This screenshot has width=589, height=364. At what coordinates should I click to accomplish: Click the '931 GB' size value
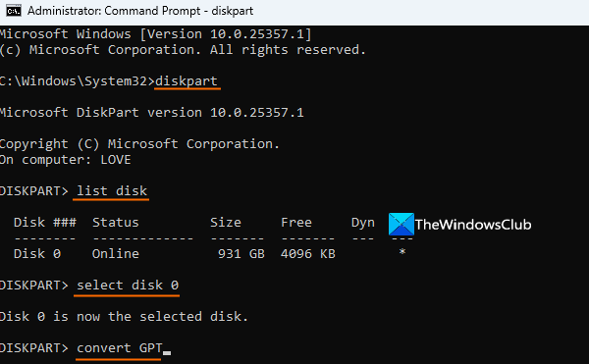[241, 254]
